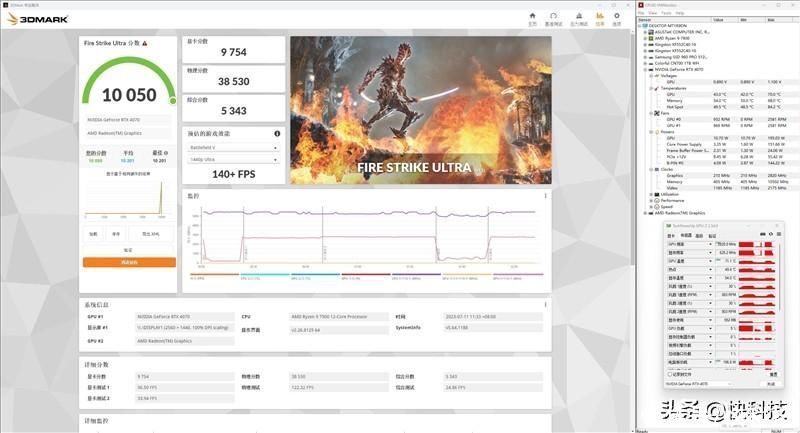Viewport: 800px width, 433px height.
Task: Click the 140+ FPS estimate text
Action: pos(234,174)
